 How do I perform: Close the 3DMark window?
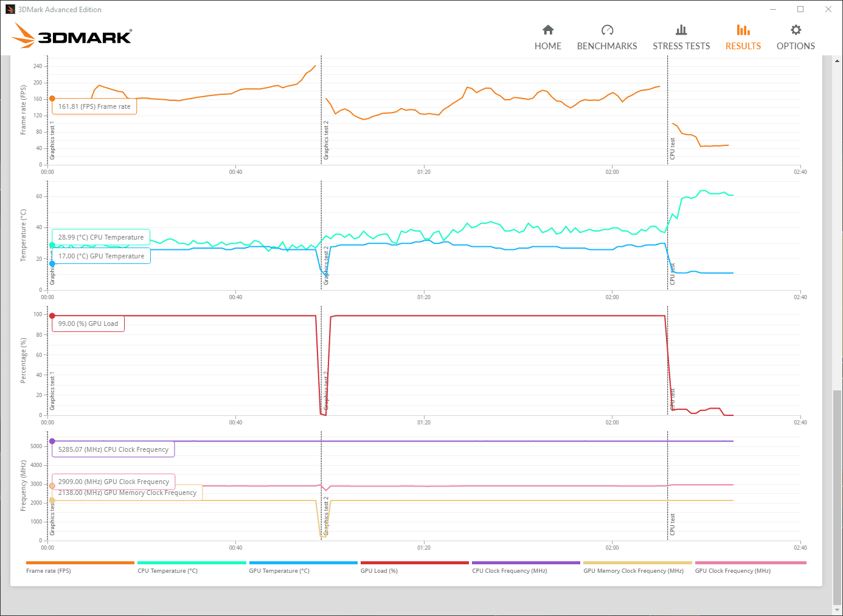(x=828, y=9)
